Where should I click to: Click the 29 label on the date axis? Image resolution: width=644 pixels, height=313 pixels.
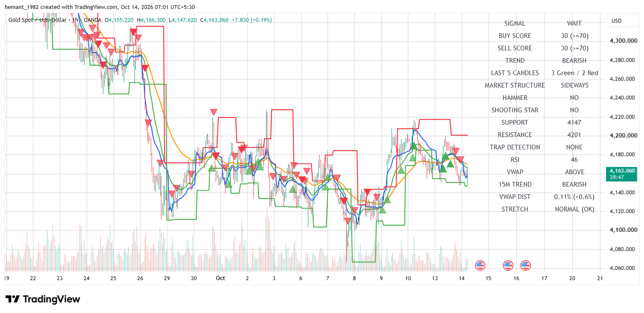coord(167,278)
